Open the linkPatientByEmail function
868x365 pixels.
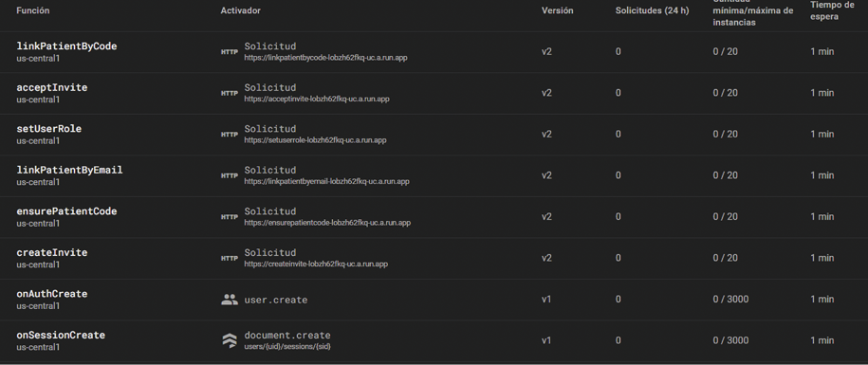coord(70,171)
